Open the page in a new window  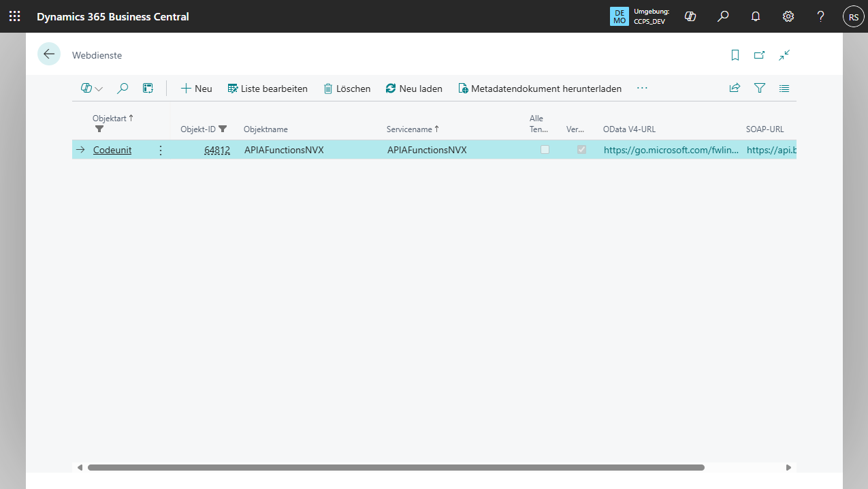click(x=760, y=55)
